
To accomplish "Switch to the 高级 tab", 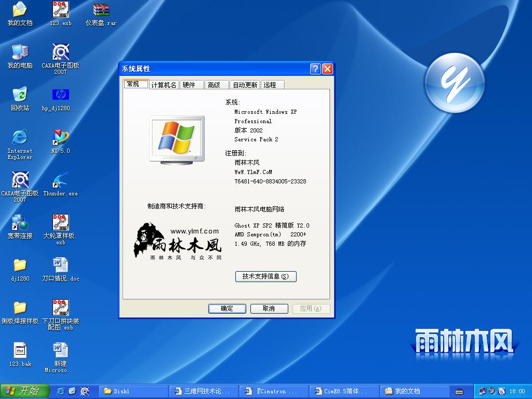I will point(217,85).
